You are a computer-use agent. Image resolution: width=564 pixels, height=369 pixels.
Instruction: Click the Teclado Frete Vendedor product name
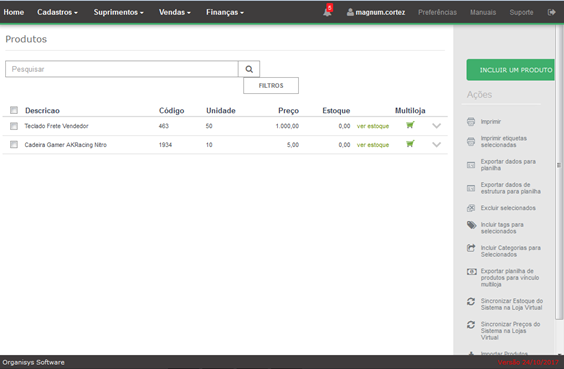click(x=56, y=126)
